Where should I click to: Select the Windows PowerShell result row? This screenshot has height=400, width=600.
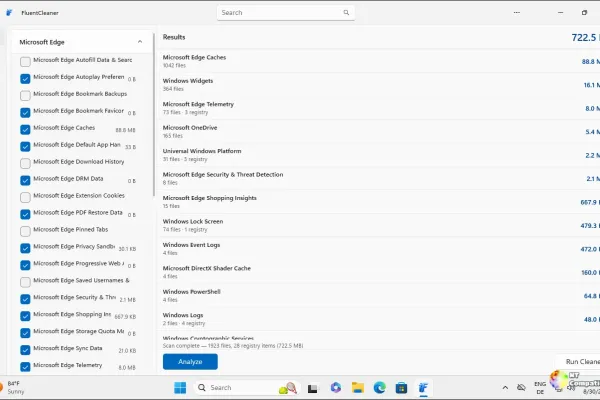tap(381, 295)
